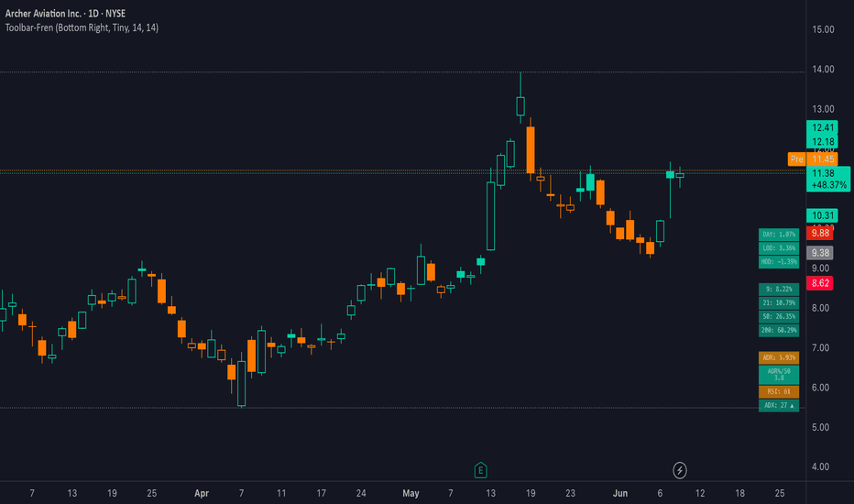Image resolution: width=854 pixels, height=504 pixels.
Task: Click the lightning bolt event marker
Action: tap(680, 470)
